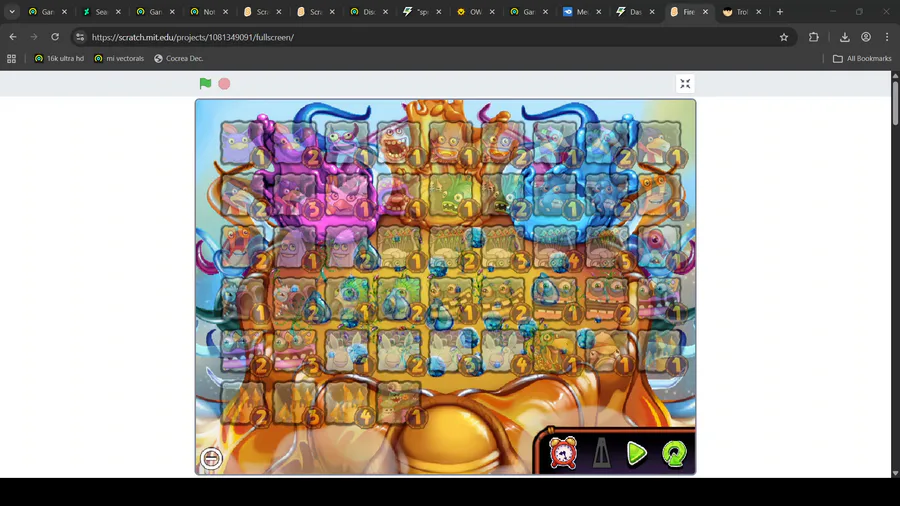Click the Scratch green flag
Image resolution: width=900 pixels, height=506 pixels.
coord(205,84)
